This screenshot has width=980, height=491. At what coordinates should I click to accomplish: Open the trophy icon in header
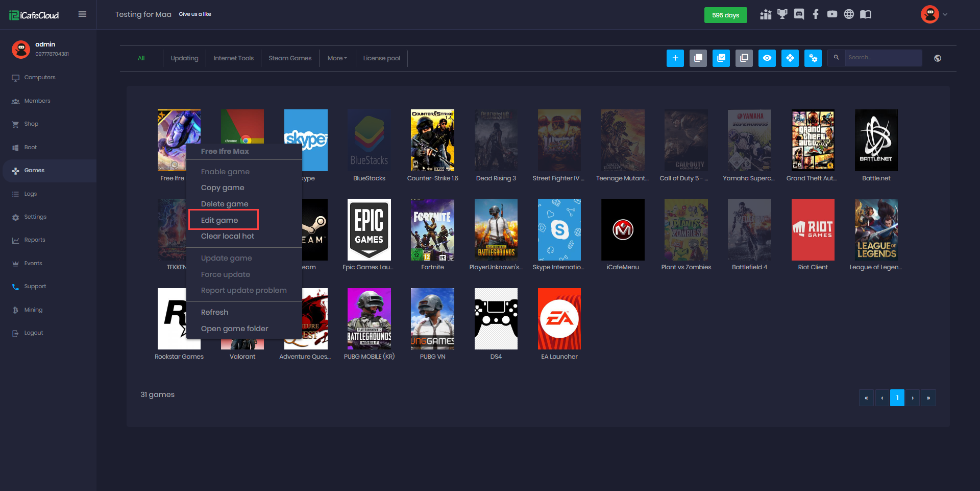tap(782, 14)
